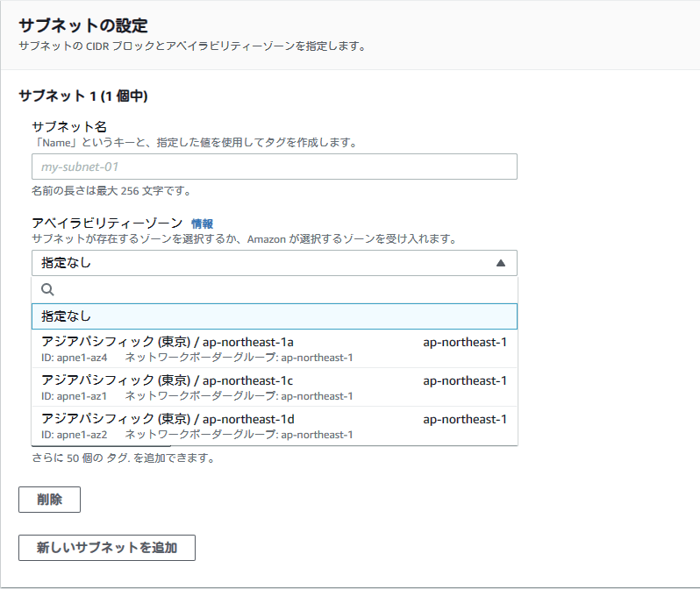Click the 名前の長さは最大 256 文字 hint

pyautogui.click(x=111, y=191)
